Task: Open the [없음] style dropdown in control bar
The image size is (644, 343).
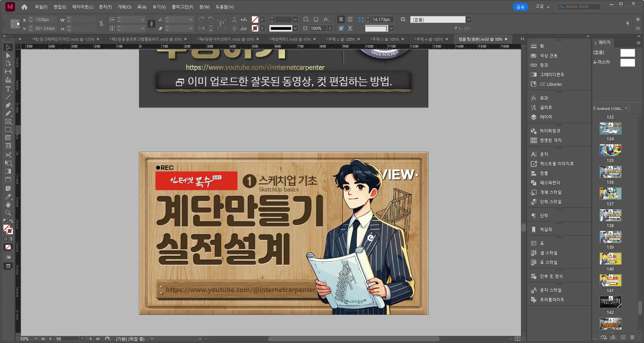Action: pos(469,19)
